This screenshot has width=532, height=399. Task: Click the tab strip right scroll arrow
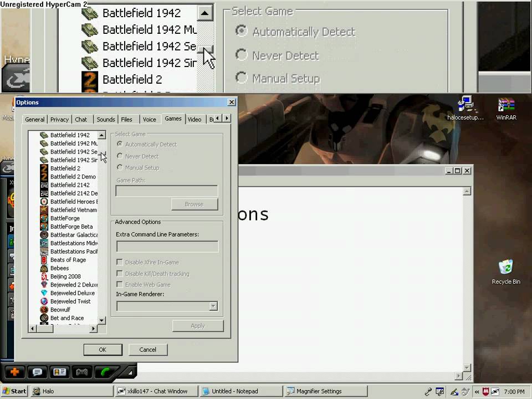click(227, 118)
